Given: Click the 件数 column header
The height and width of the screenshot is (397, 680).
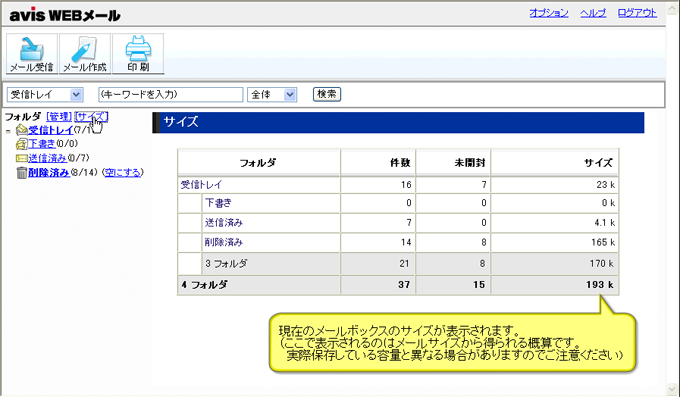Looking at the screenshot, I should [378, 163].
